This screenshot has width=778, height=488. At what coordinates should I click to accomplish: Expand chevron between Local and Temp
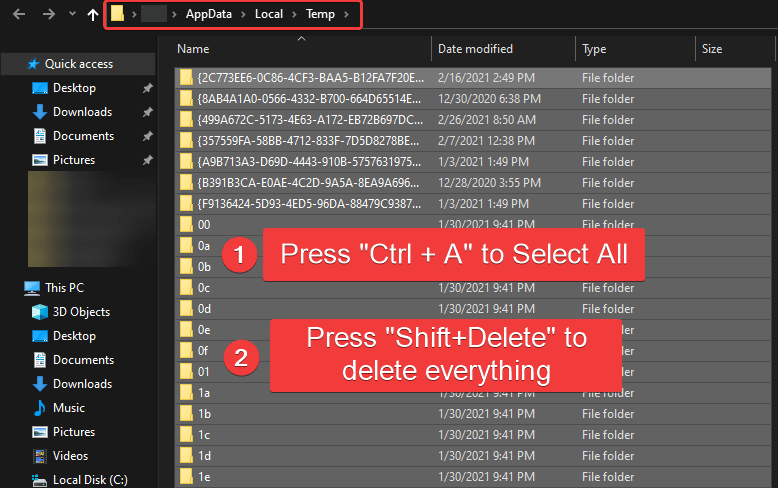click(x=294, y=14)
